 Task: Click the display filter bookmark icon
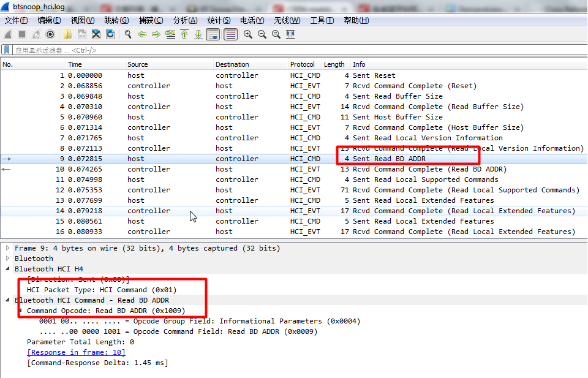coord(7,50)
